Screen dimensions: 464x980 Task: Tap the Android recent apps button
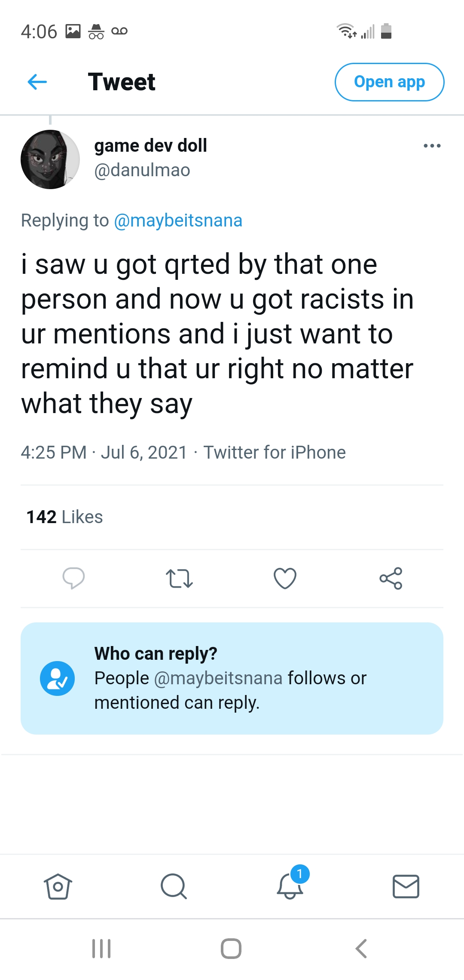click(x=102, y=949)
